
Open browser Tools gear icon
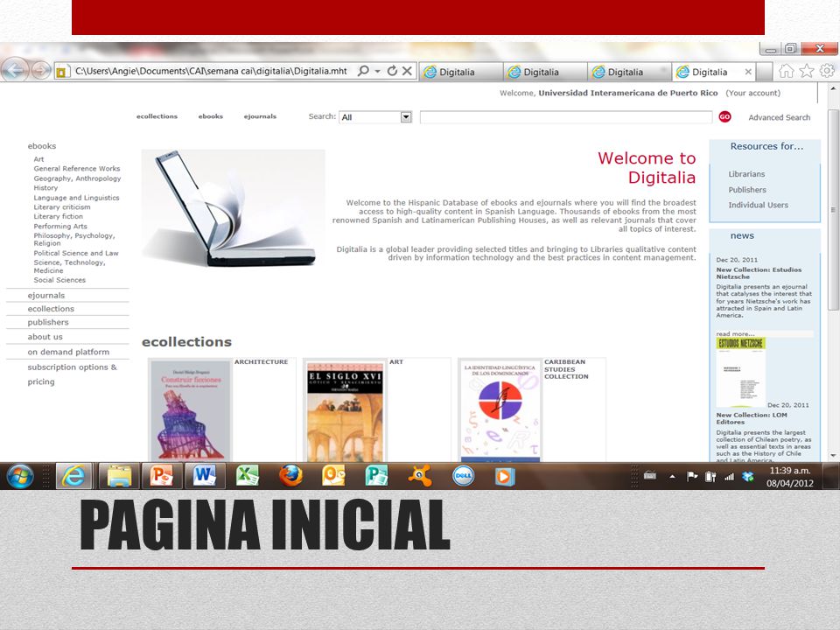(x=827, y=71)
